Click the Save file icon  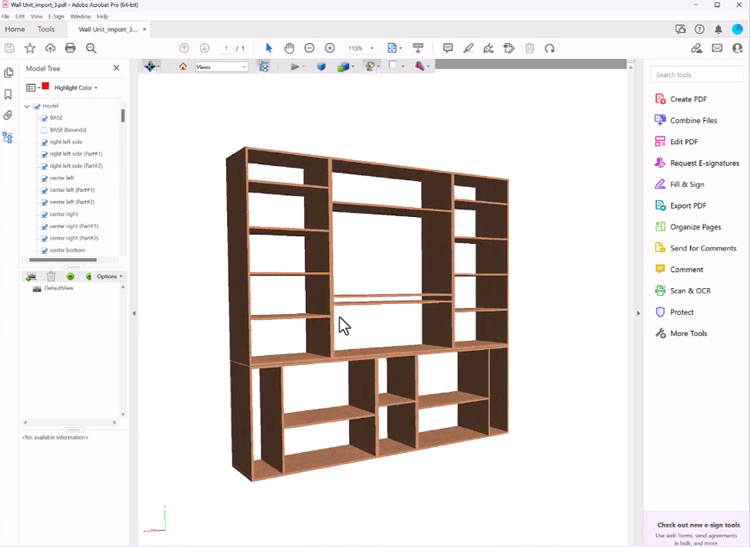coord(10,48)
